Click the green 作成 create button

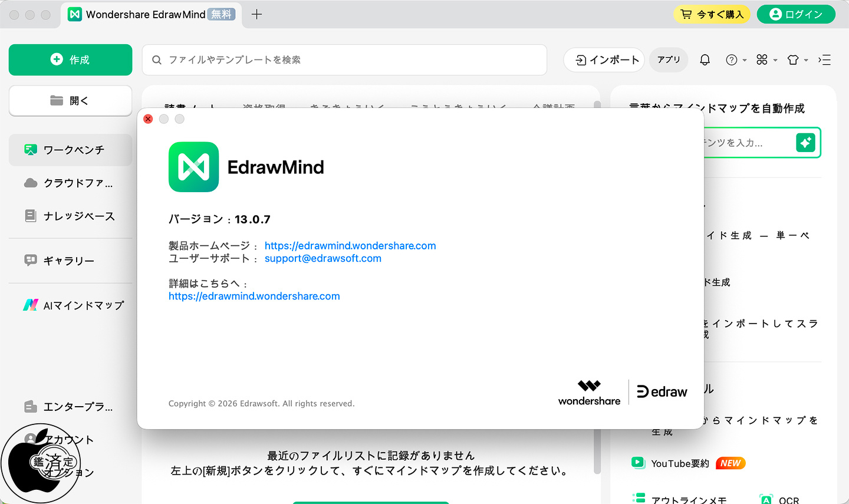(x=70, y=60)
